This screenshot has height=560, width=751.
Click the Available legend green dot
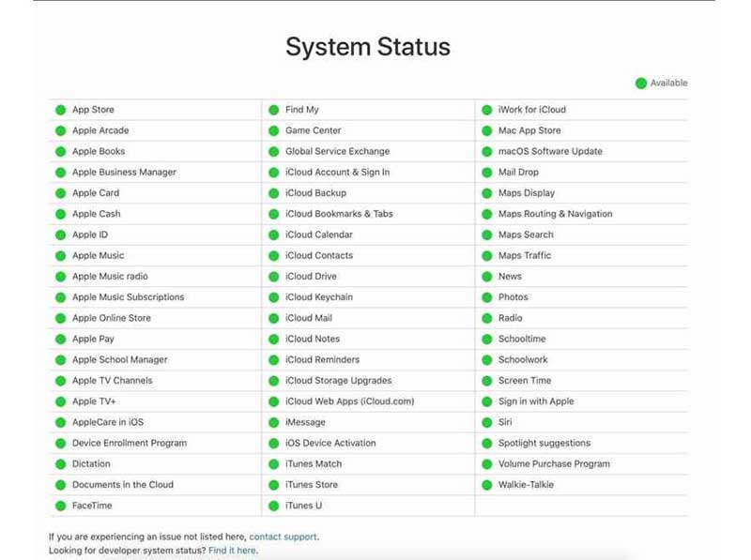pyautogui.click(x=641, y=83)
